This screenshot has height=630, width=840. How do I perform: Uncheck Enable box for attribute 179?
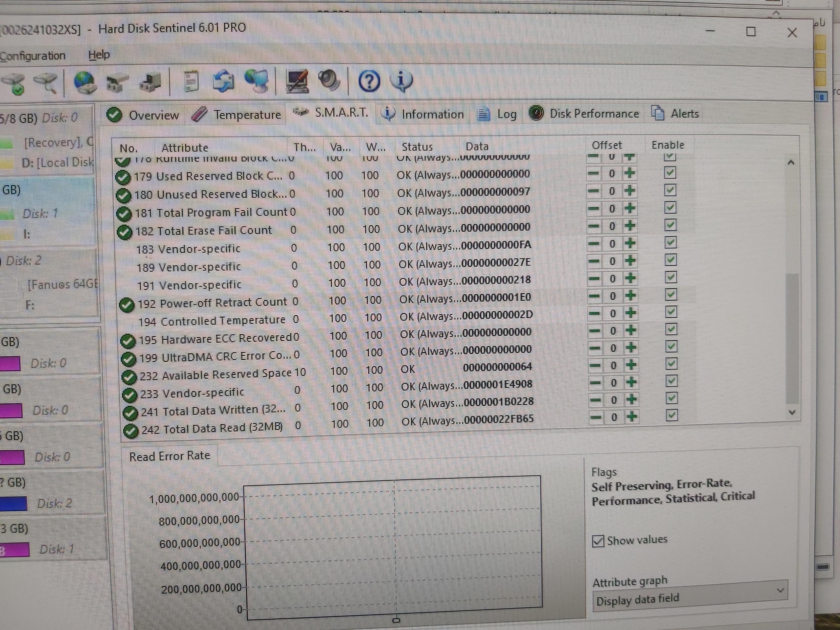point(670,173)
